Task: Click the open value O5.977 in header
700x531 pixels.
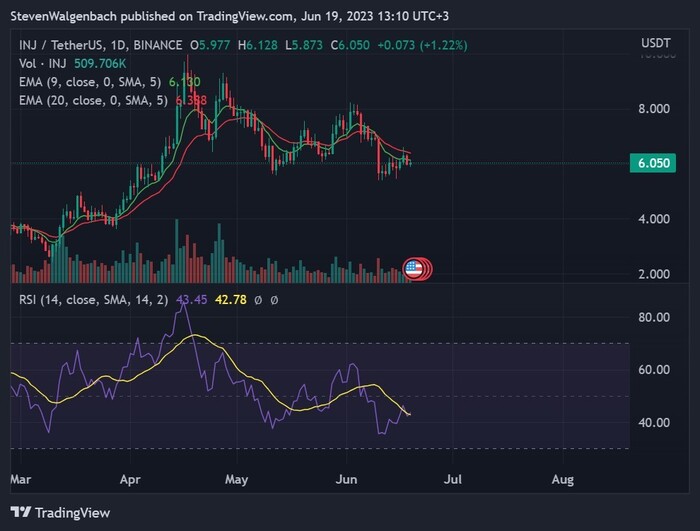Action: [x=210, y=45]
